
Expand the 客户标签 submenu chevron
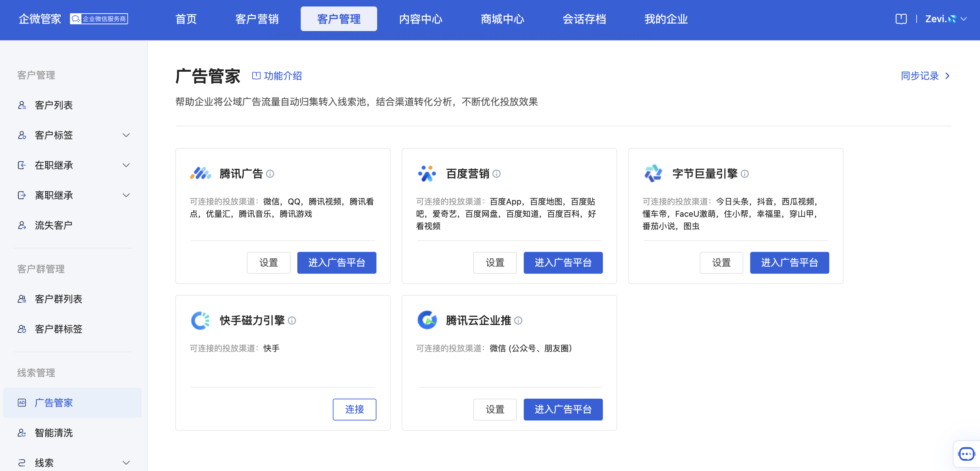tap(126, 135)
